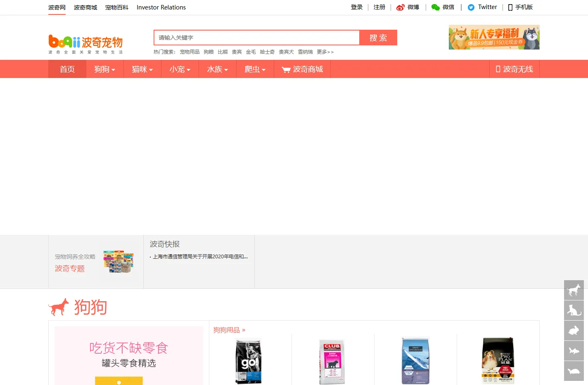
Task: Click the Boqii 波奇宠物 logo
Action: tap(85, 44)
